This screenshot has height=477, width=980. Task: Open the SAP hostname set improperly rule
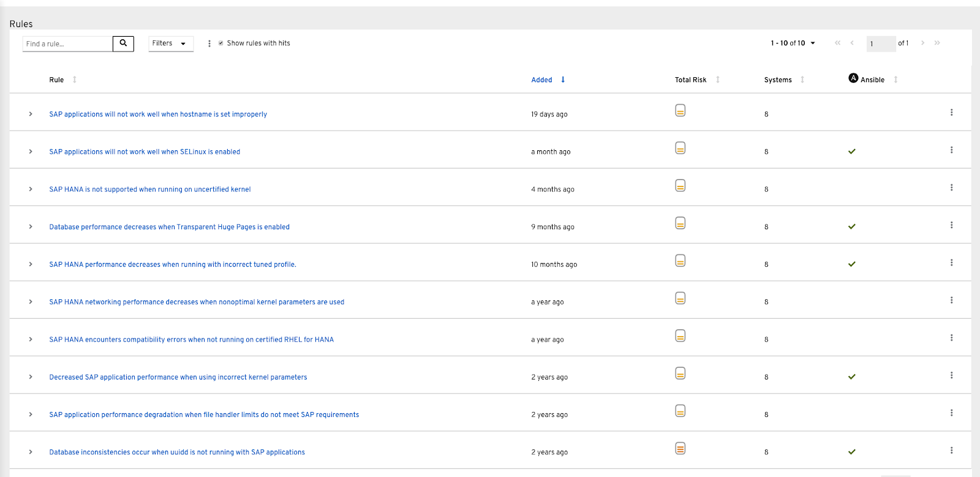tap(158, 115)
